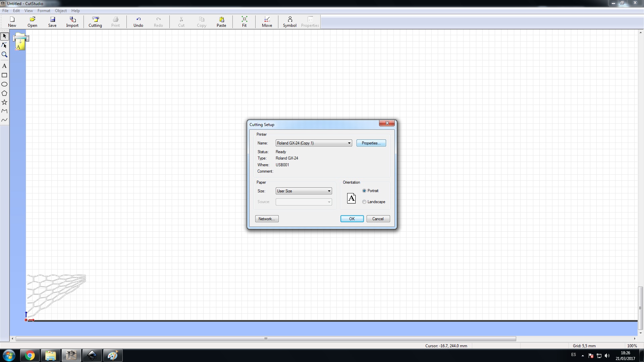
Task: Click the Import toolbar icon
Action: [72, 22]
